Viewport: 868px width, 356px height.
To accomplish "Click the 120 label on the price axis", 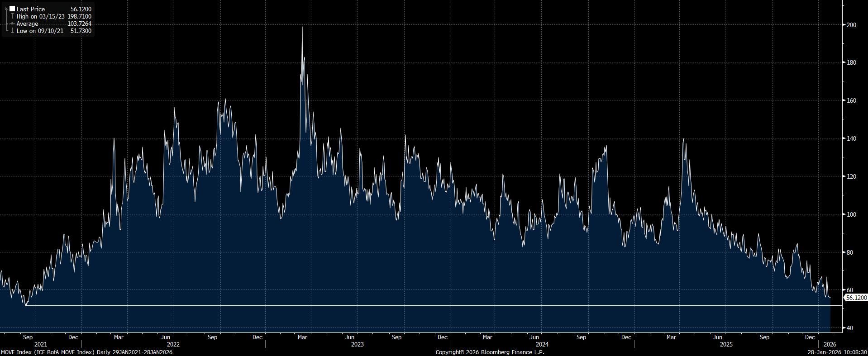I will click(851, 176).
